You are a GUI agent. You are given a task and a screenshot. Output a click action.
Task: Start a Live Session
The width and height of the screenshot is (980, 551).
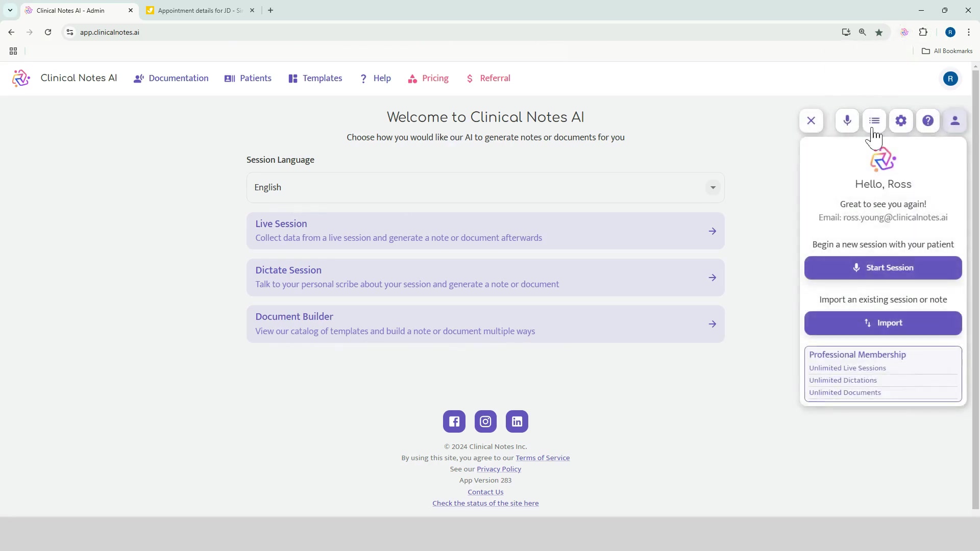485,231
